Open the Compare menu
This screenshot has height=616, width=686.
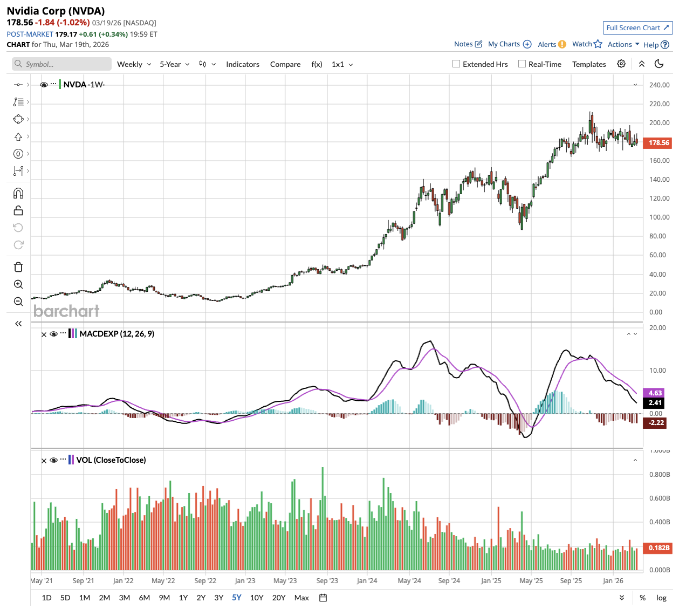(285, 64)
